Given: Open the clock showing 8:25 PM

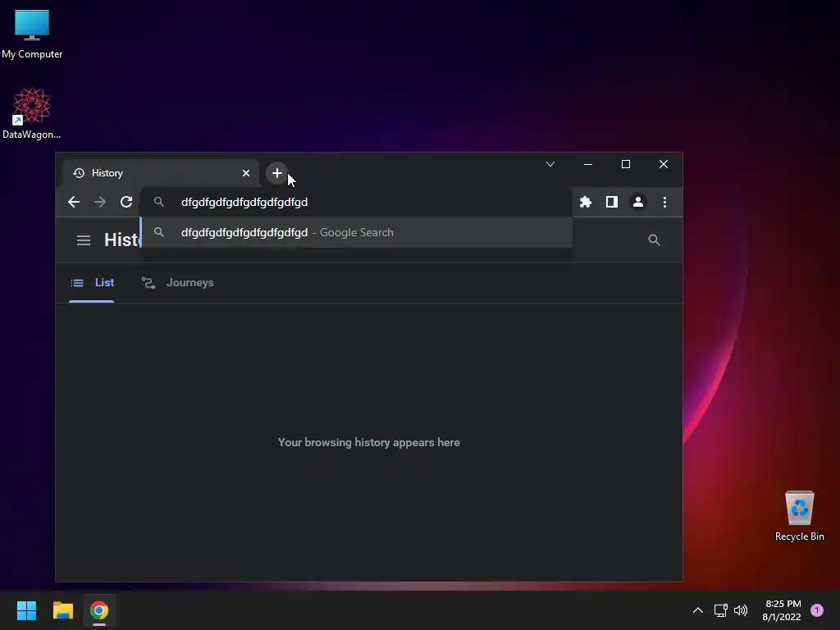Looking at the screenshot, I should point(782,610).
